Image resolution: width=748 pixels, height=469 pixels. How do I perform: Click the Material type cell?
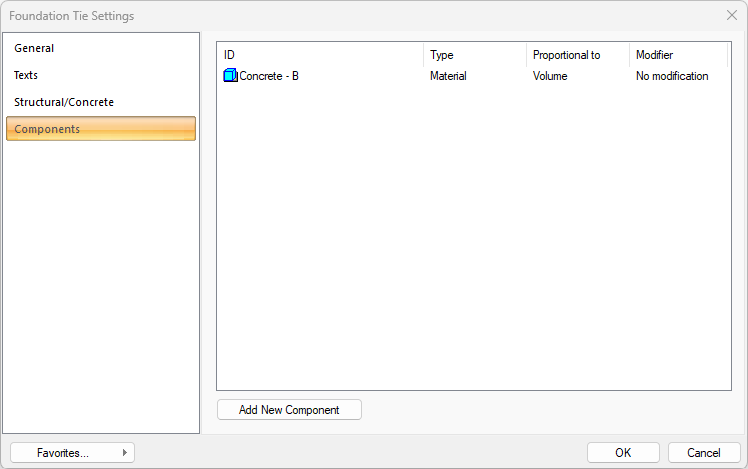[448, 76]
